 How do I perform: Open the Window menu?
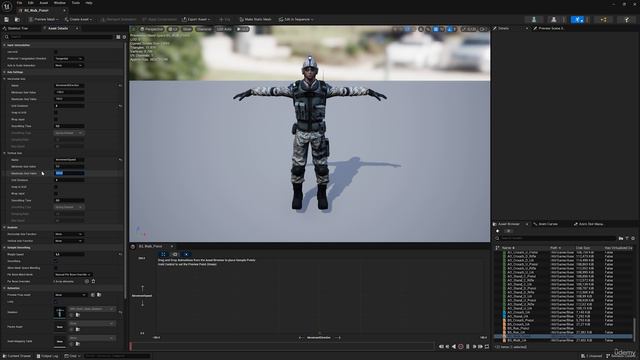(59, 3)
